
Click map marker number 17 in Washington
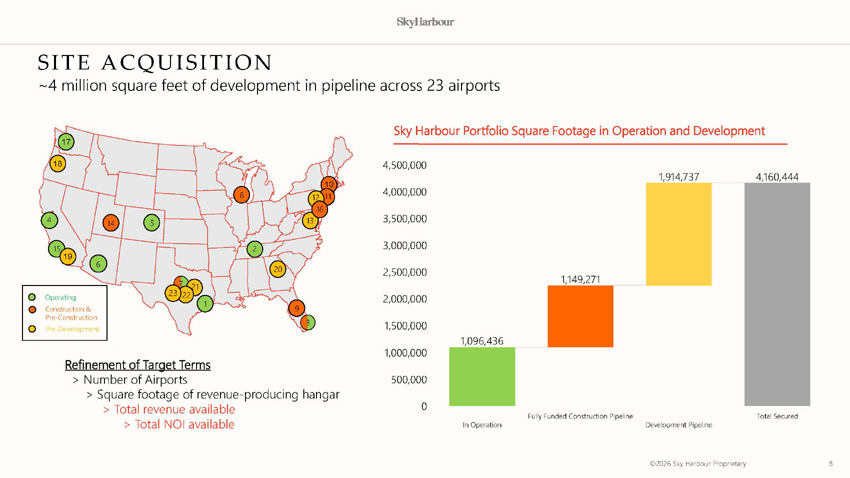coord(66,142)
